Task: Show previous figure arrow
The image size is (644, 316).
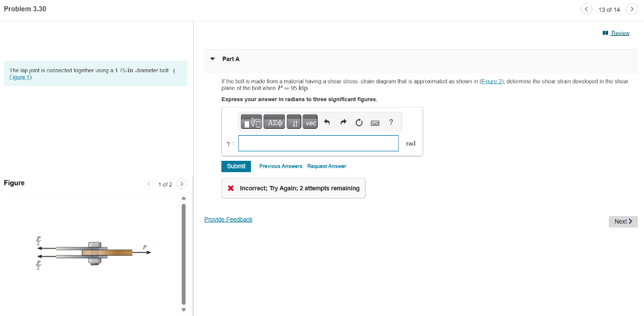Action: [149, 184]
